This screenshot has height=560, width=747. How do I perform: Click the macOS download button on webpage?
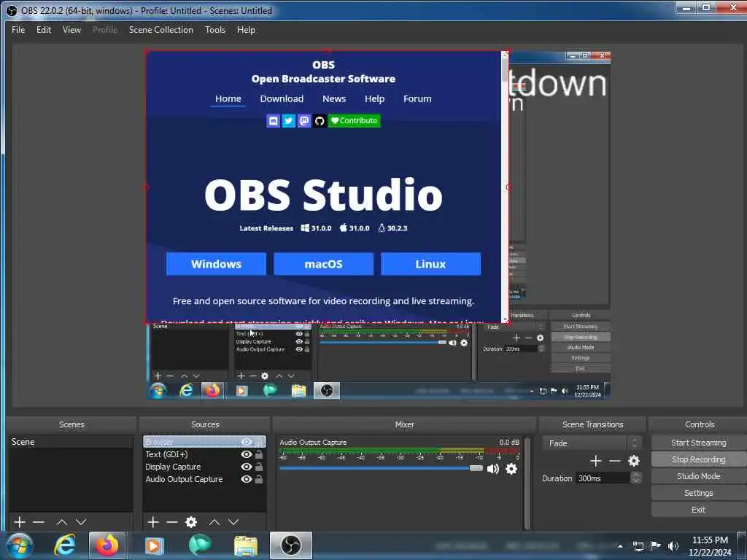323,264
